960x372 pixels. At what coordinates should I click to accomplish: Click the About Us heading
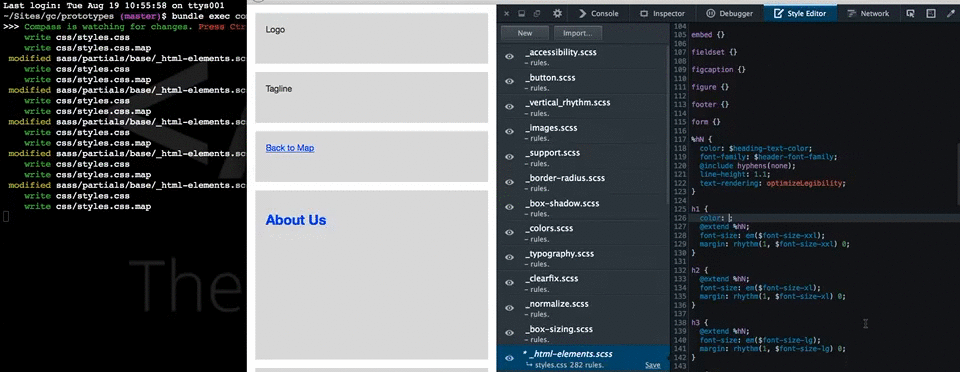[296, 220]
